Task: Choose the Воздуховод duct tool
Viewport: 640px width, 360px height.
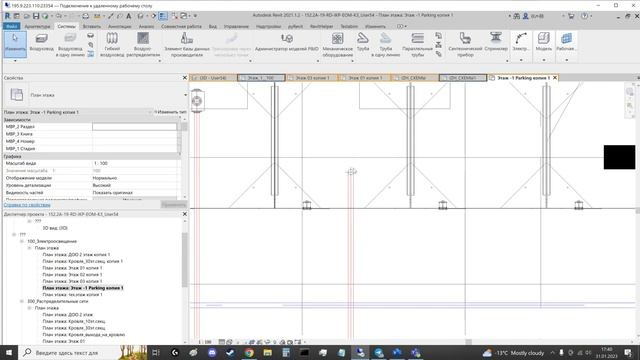Action: coord(41,43)
